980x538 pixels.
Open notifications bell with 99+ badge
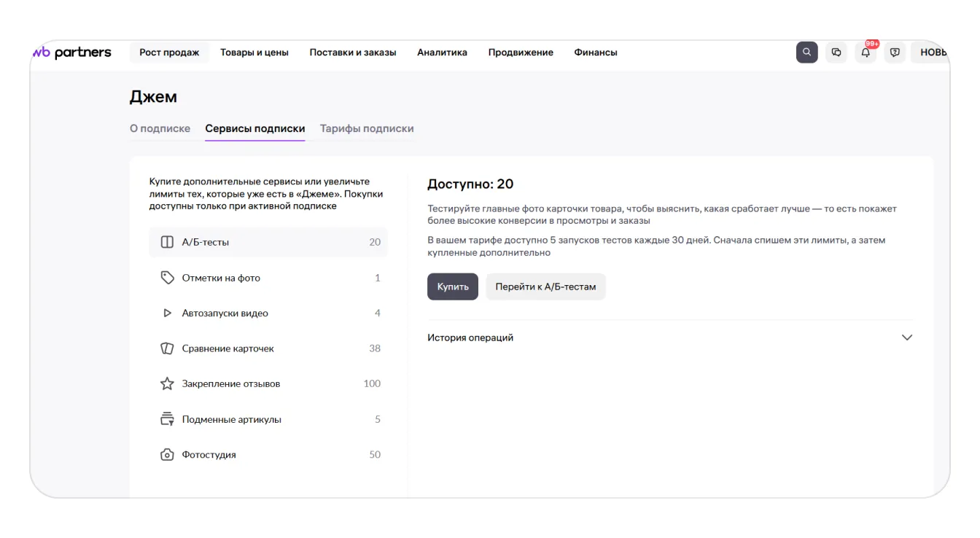coord(866,52)
